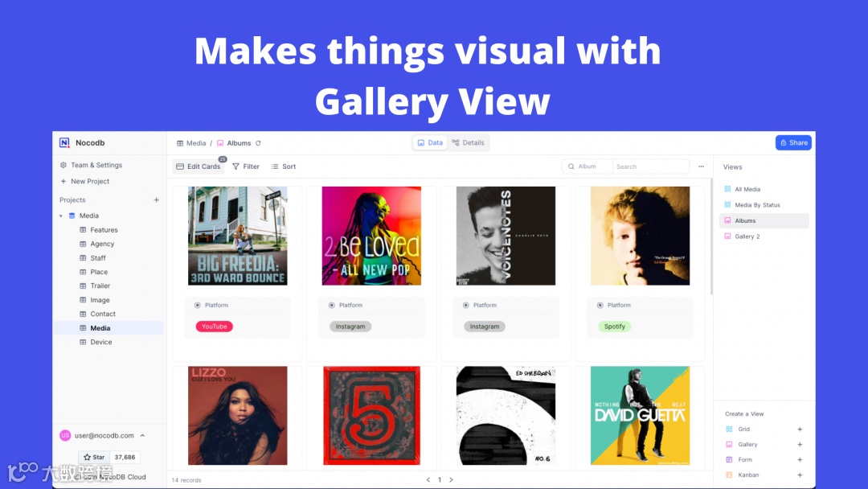Open the Big Freedia album cover thumbnail
868x489 pixels.
(237, 236)
